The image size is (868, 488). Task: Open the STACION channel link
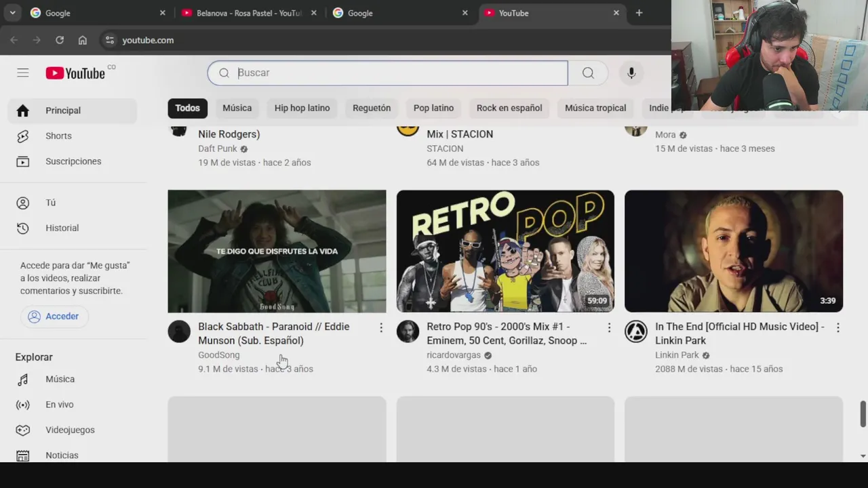click(445, 148)
